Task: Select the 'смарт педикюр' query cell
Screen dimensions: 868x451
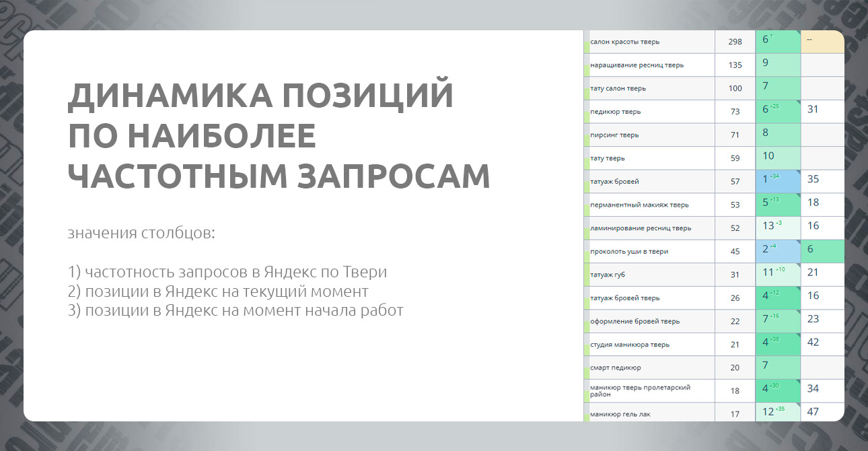Action: click(x=615, y=368)
